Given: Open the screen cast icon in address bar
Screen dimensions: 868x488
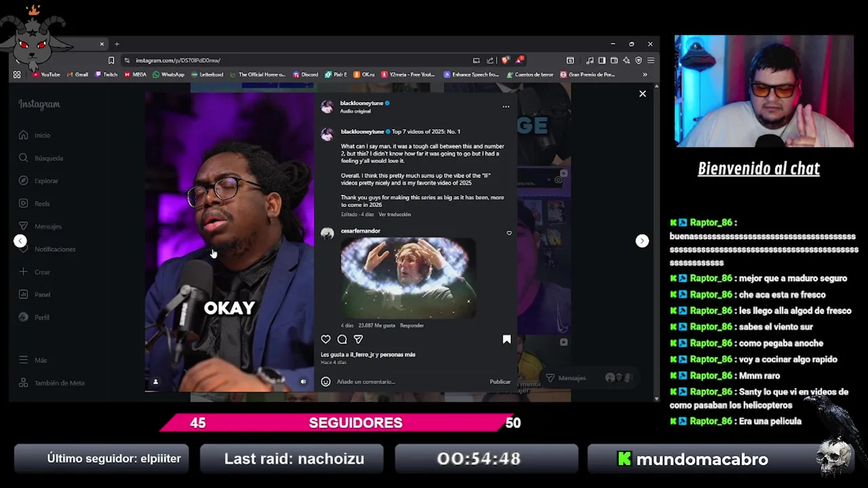Looking at the screenshot, I should pyautogui.click(x=476, y=60).
